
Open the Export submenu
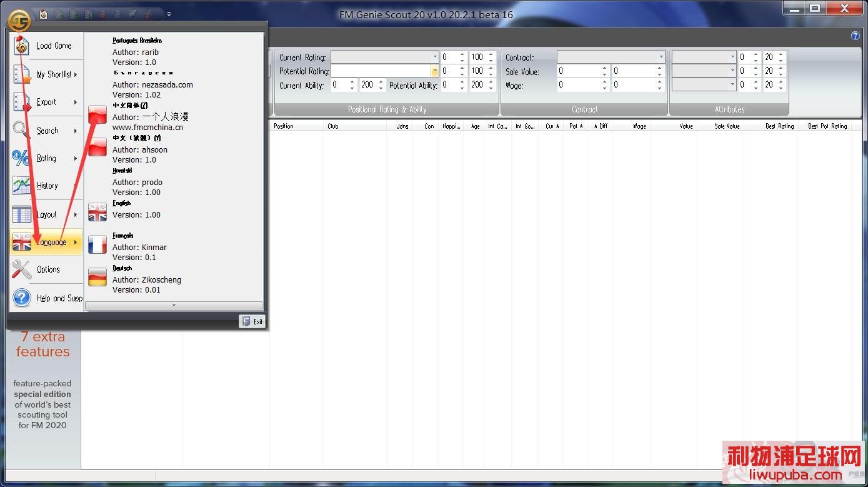(x=47, y=102)
